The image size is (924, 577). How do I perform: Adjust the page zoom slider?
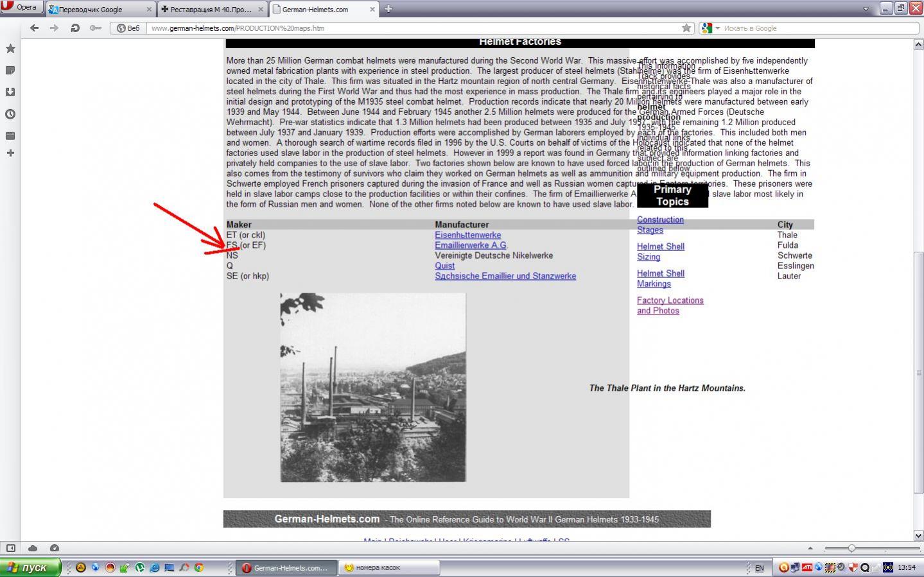(x=851, y=548)
